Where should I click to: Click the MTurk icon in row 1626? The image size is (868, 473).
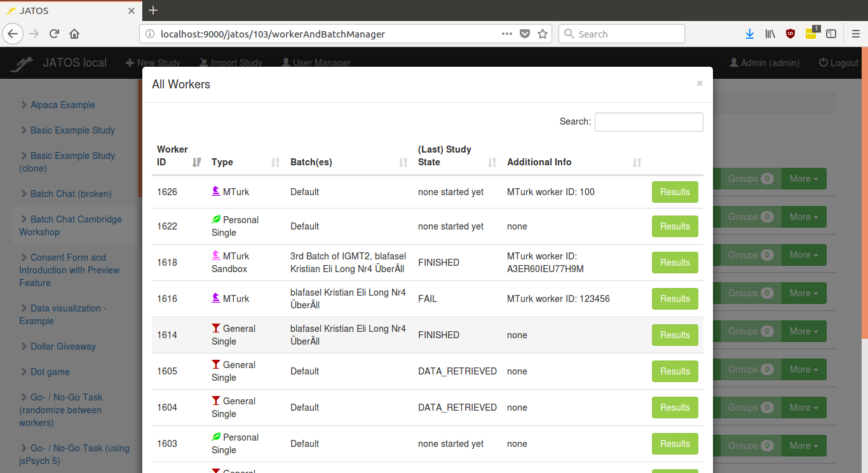216,191
